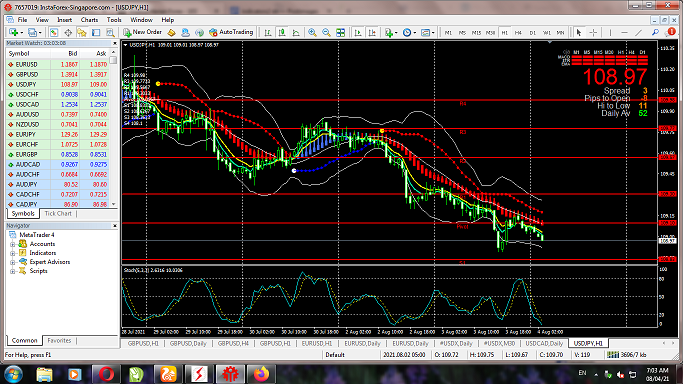This screenshot has width=683, height=384.
Task: Open the Tools menu
Action: pyautogui.click(x=114, y=20)
